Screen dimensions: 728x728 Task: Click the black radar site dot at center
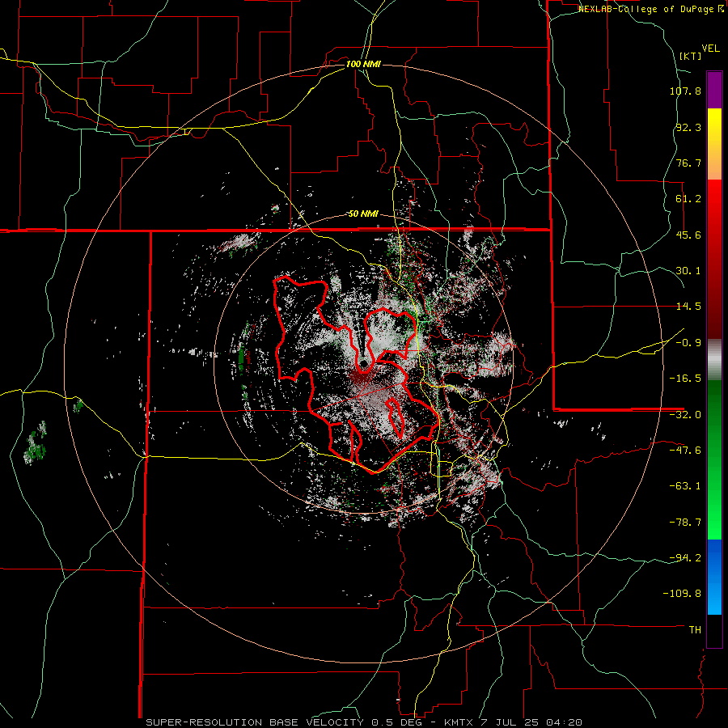[x=363, y=363]
